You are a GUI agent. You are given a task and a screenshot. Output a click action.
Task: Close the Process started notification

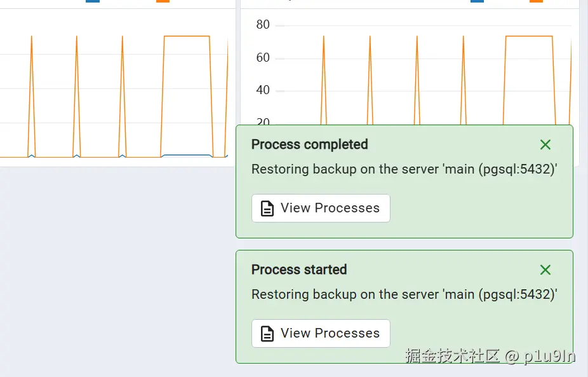pyautogui.click(x=545, y=270)
